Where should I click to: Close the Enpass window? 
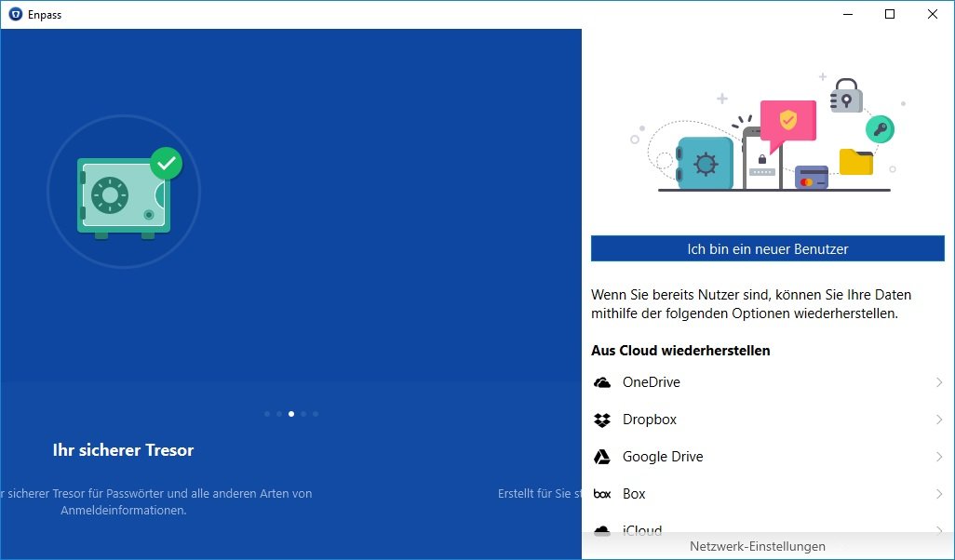pos(933,14)
